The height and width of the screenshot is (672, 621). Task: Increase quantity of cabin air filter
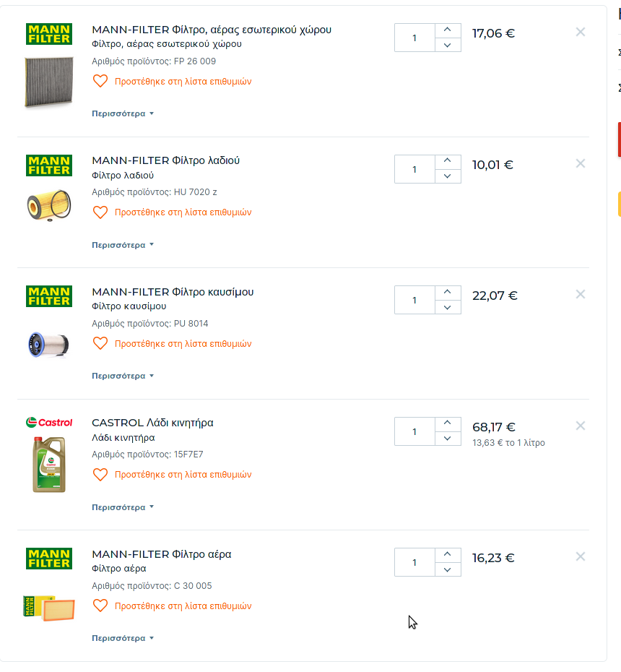(x=448, y=30)
